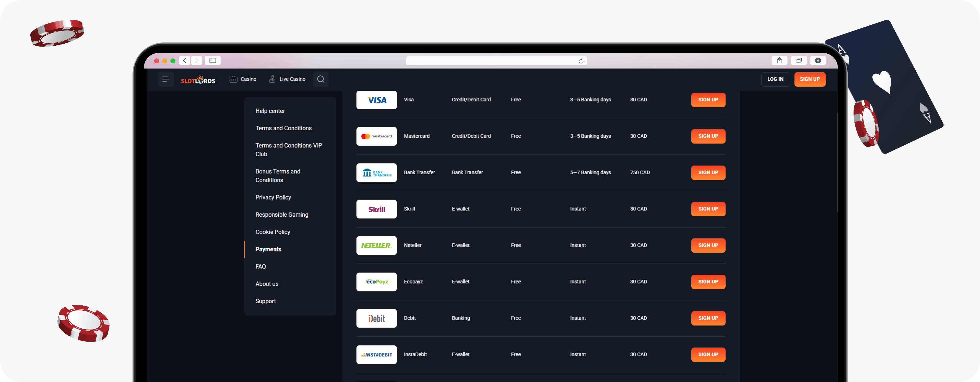The image size is (980, 382).
Task: Click 'Instant' in the Neteller row
Action: (x=578, y=246)
